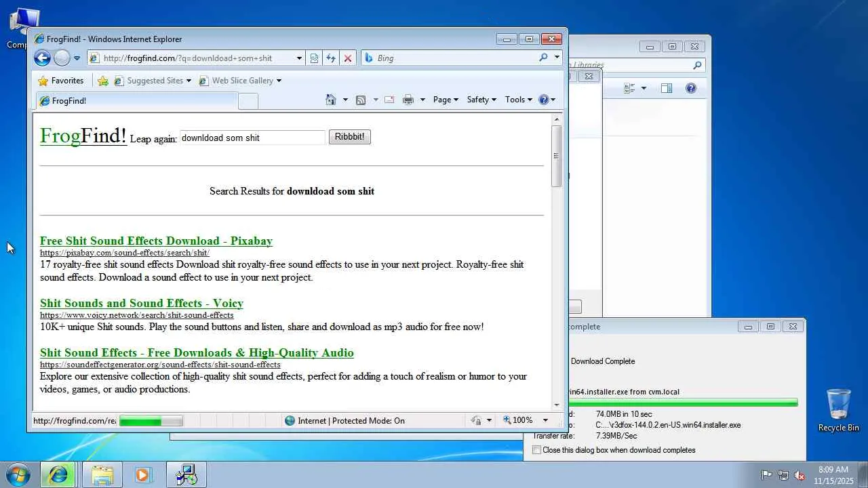Open Shit Sound Effects - Free Downloads result
Viewport: 868px width, 488px height.
(x=197, y=352)
